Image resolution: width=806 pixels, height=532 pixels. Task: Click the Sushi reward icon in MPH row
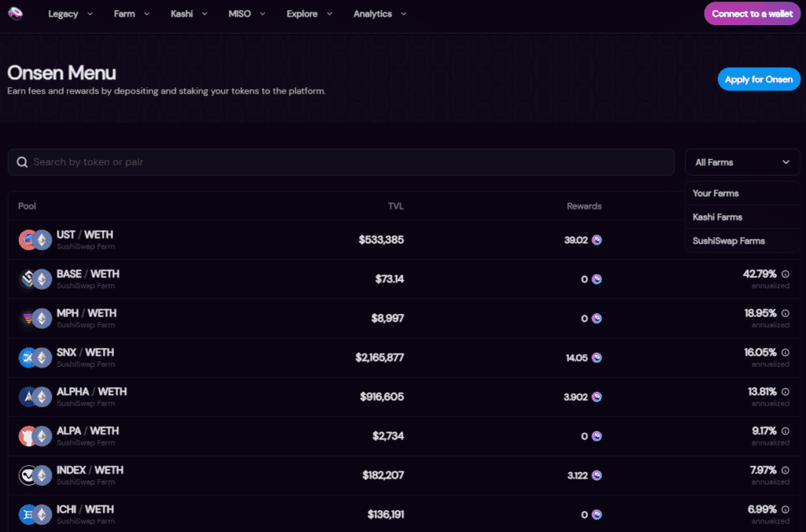pos(597,319)
